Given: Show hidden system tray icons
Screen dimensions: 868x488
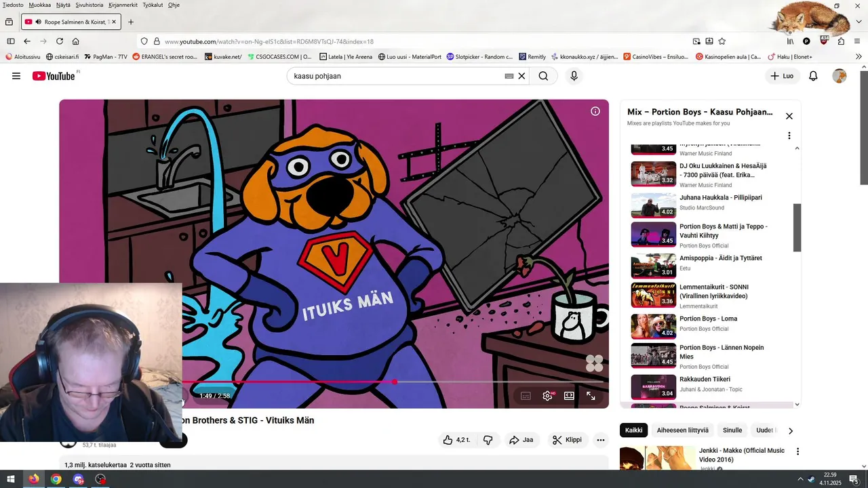Looking at the screenshot, I should 800,479.
